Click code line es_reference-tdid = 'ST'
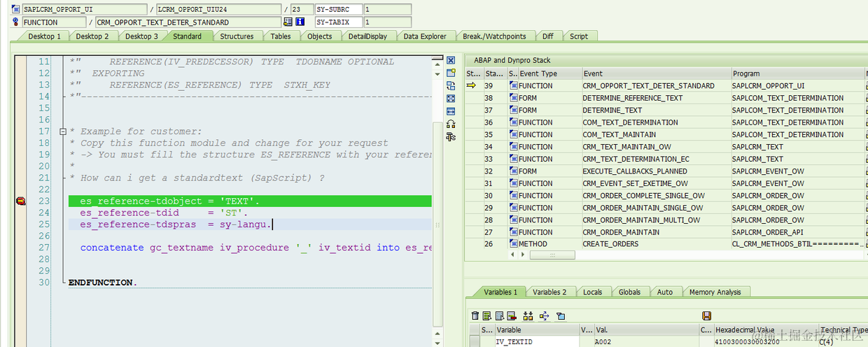 pyautogui.click(x=164, y=213)
